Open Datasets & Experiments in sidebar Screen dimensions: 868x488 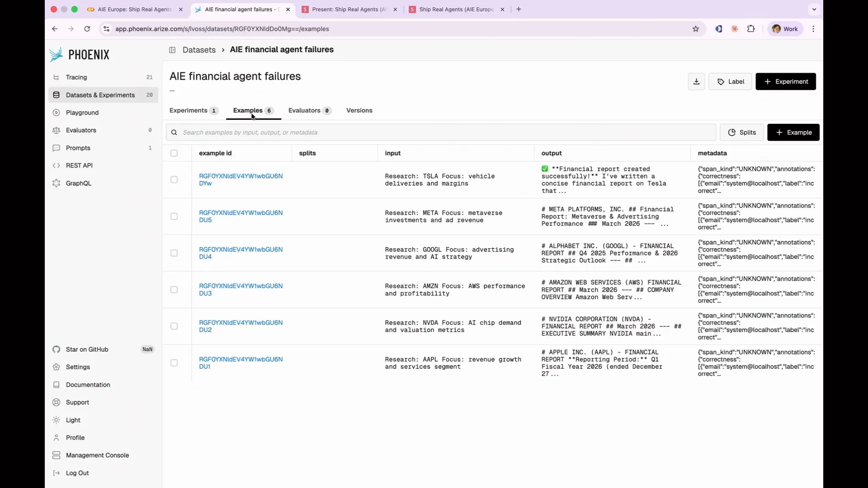click(103, 95)
